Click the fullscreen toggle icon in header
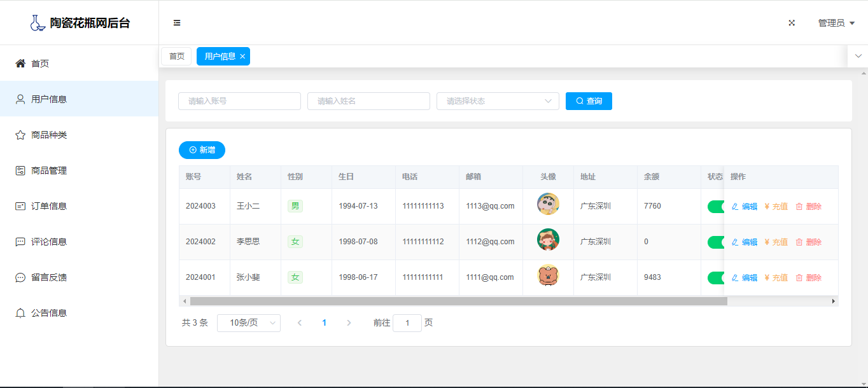 [x=792, y=23]
